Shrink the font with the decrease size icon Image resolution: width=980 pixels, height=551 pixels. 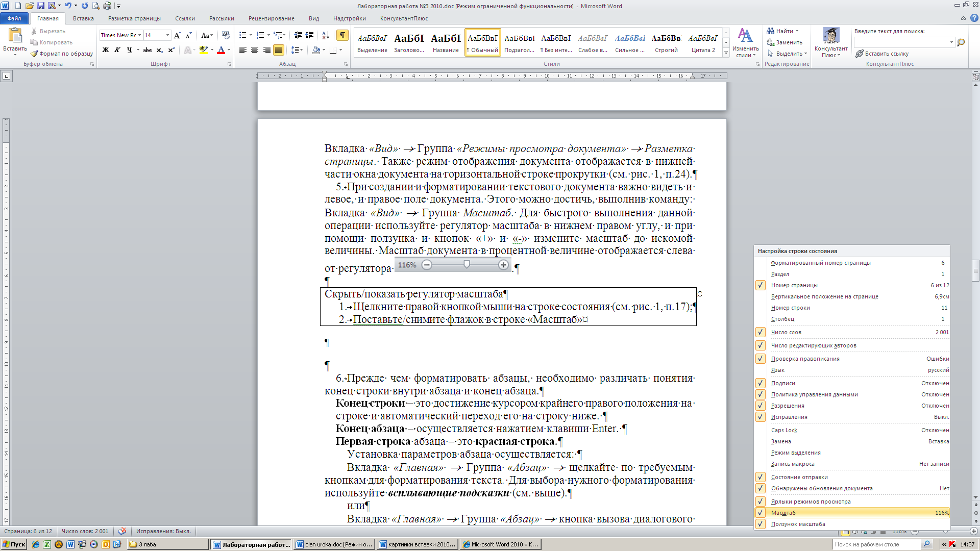[188, 35]
